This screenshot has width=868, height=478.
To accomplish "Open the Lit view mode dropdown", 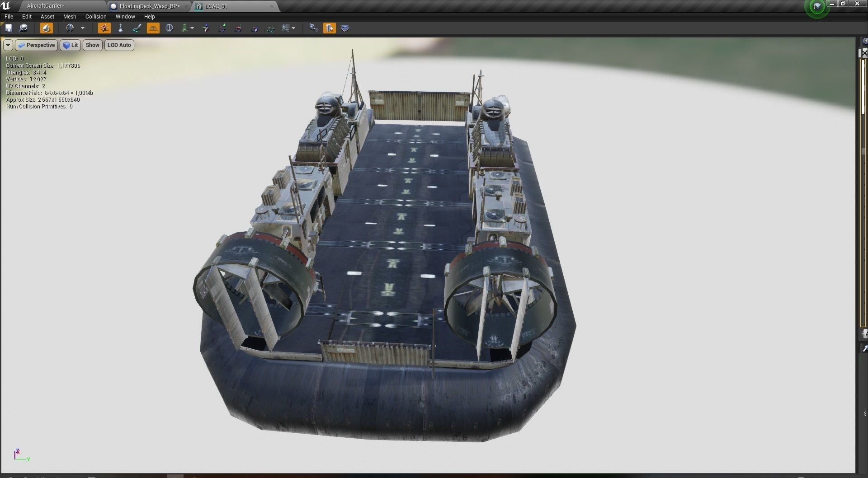I will coord(71,45).
